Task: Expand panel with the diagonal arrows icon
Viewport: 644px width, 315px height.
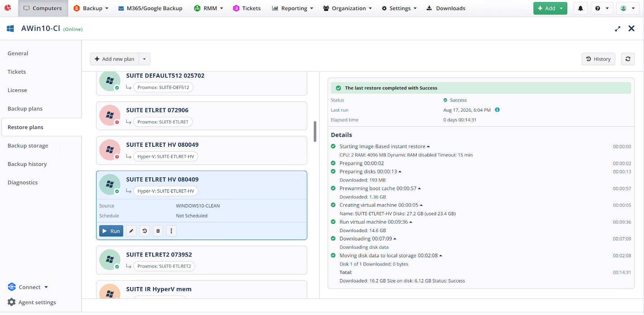Action: click(x=617, y=29)
